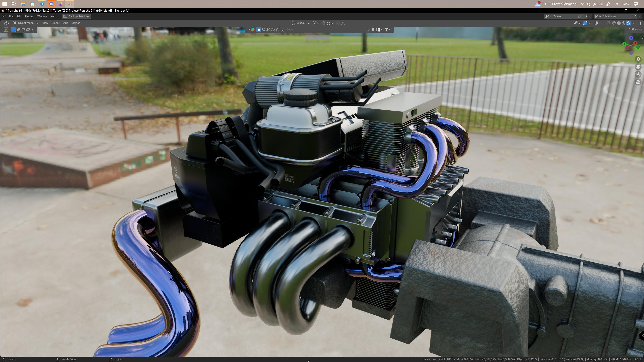Toggle the gizmo display button
The image size is (644, 362).
[585, 23]
